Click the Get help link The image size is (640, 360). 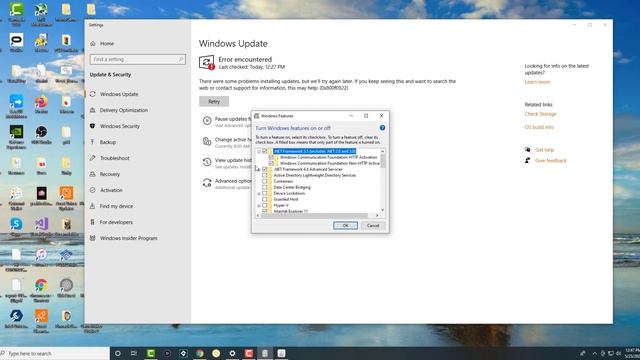(544, 150)
